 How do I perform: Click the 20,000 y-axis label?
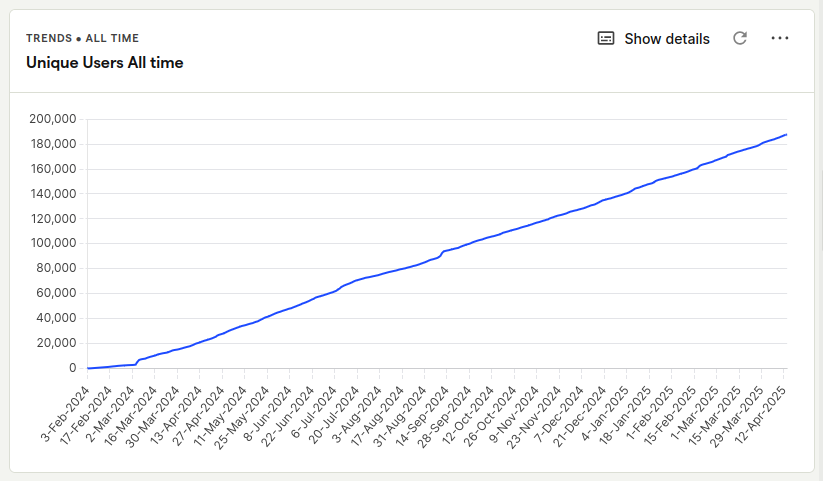click(x=56, y=343)
